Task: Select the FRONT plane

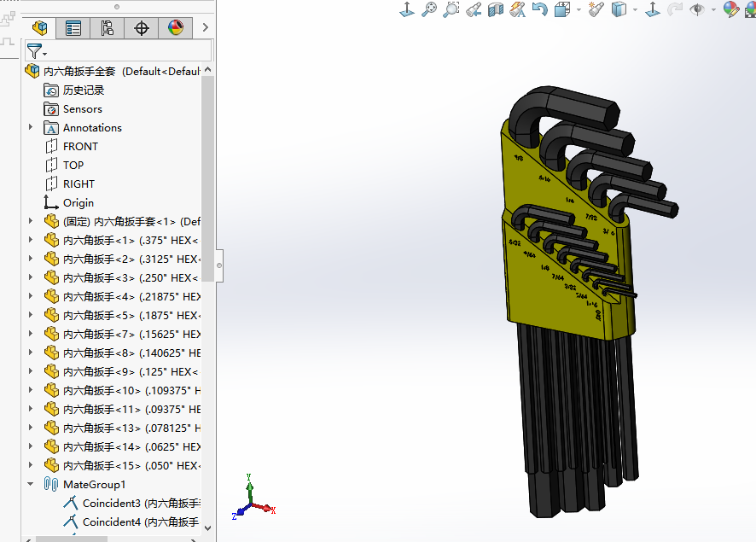Action: tap(80, 147)
